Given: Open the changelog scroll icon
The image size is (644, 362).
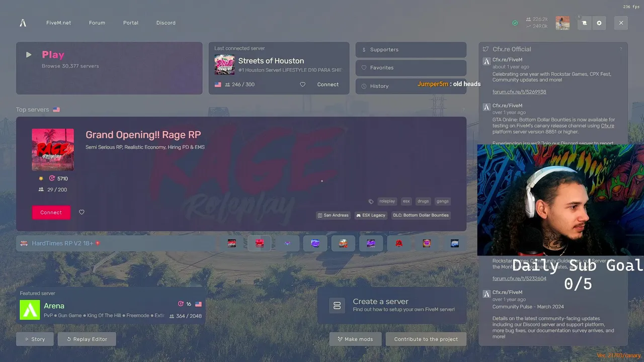Looking at the screenshot, I should coord(584,23).
